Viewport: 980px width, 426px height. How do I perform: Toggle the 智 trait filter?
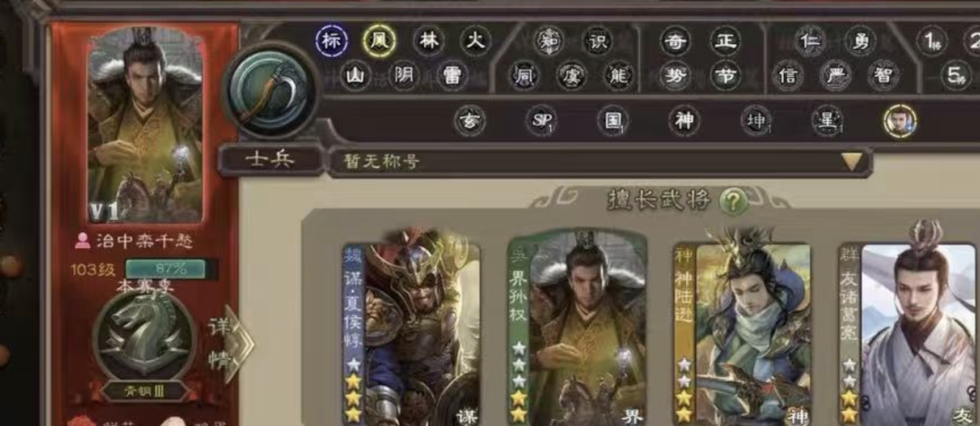[x=883, y=75]
